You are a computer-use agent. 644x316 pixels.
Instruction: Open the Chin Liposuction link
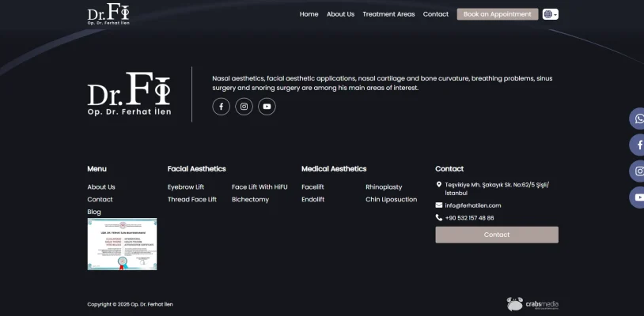click(391, 200)
